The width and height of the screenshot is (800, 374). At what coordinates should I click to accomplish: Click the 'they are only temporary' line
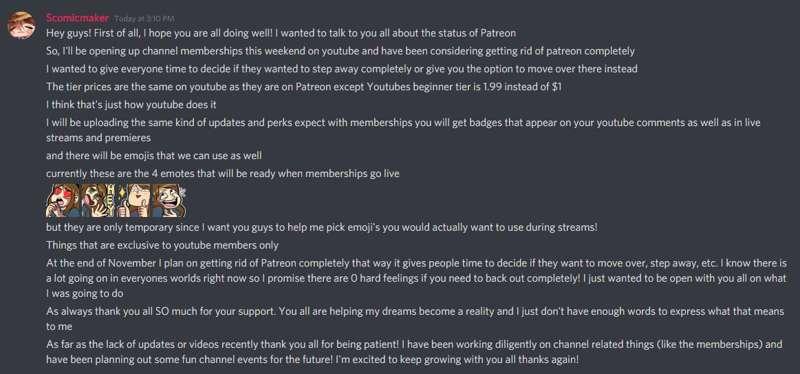321,228
